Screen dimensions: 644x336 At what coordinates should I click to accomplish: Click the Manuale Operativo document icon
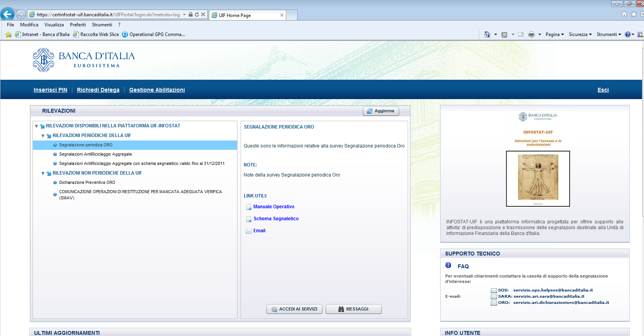point(249,207)
